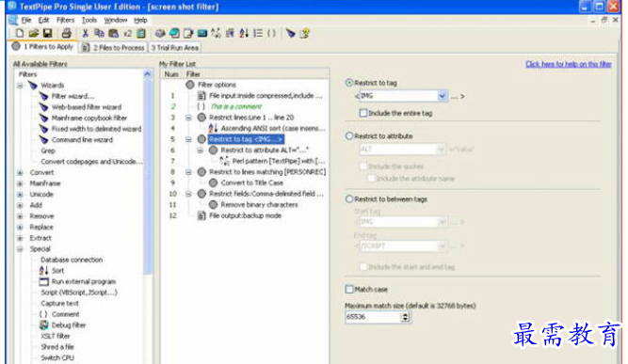
Task: Switch to 2 Files to Process tab
Action: [113, 48]
